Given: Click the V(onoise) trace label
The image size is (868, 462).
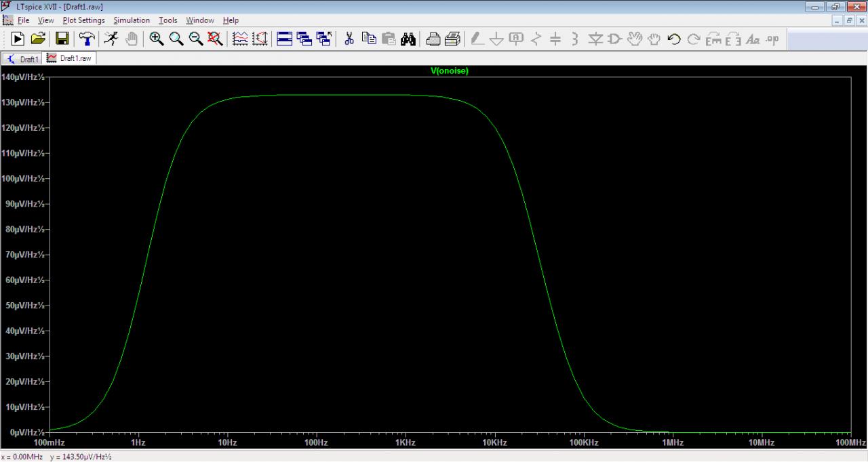Looking at the screenshot, I should pyautogui.click(x=449, y=71).
